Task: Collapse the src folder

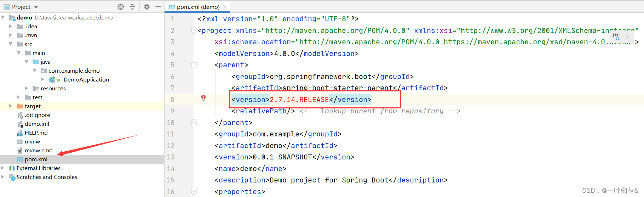Action: pos(11,44)
